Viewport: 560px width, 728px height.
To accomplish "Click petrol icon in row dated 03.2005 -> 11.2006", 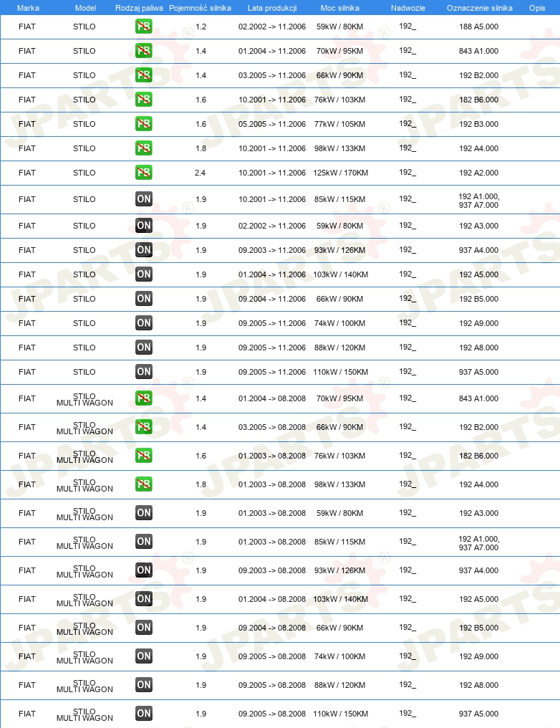I will pyautogui.click(x=144, y=75).
